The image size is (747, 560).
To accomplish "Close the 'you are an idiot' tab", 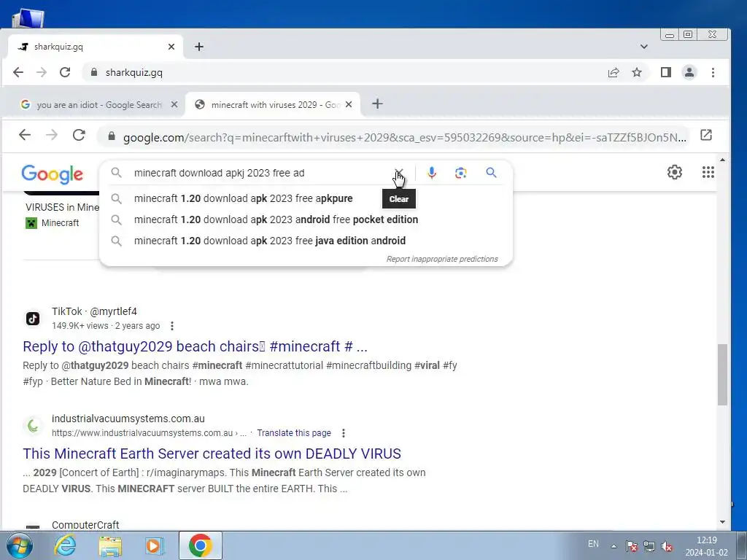I will [174, 104].
